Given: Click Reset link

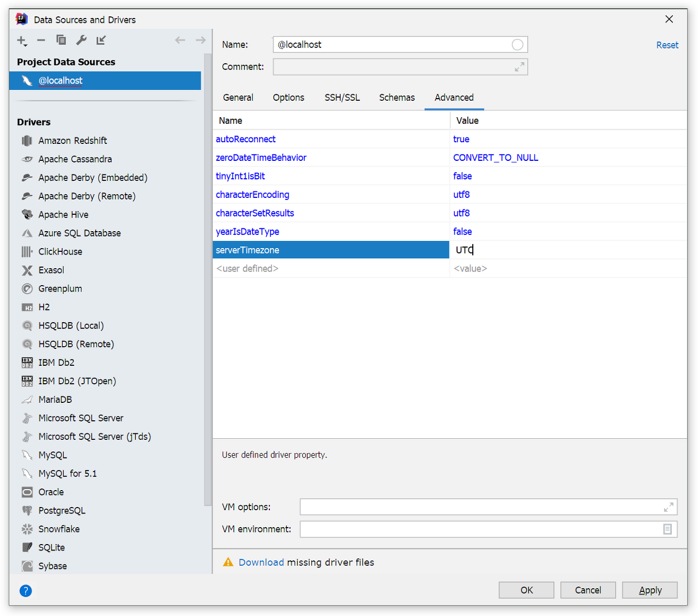Looking at the screenshot, I should pos(667,45).
